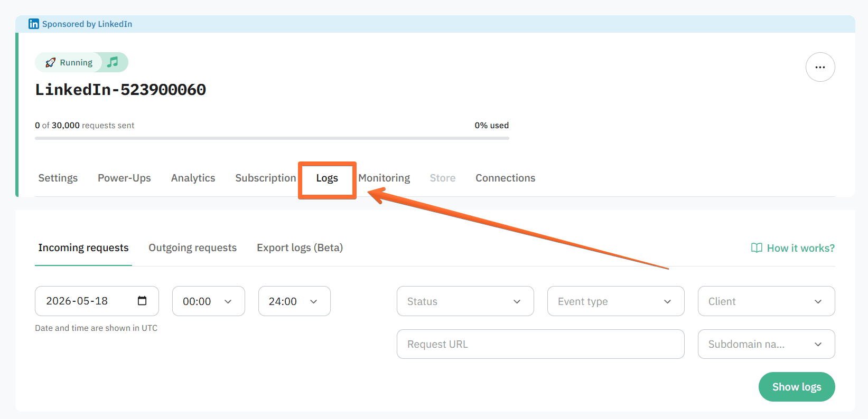Image resolution: width=868 pixels, height=419 pixels.
Task: Click the requests usage progress bar
Action: pos(272,138)
